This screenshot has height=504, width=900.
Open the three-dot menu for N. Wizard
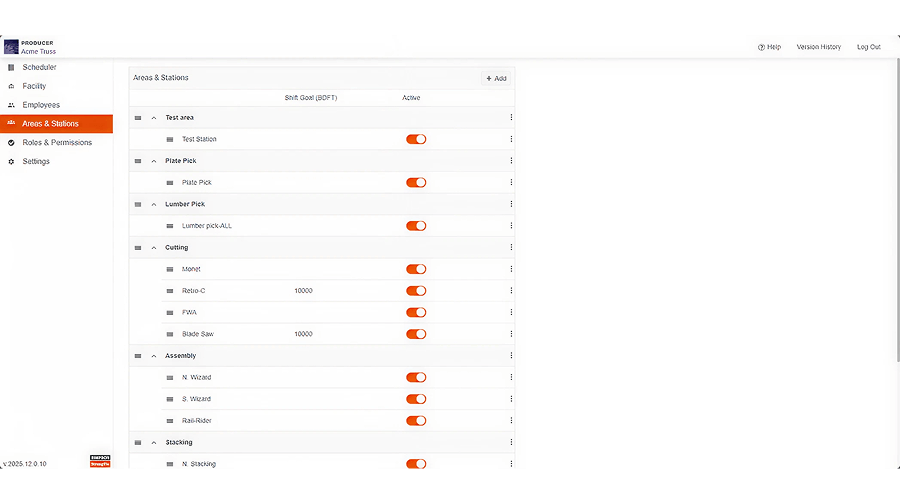pyautogui.click(x=511, y=377)
